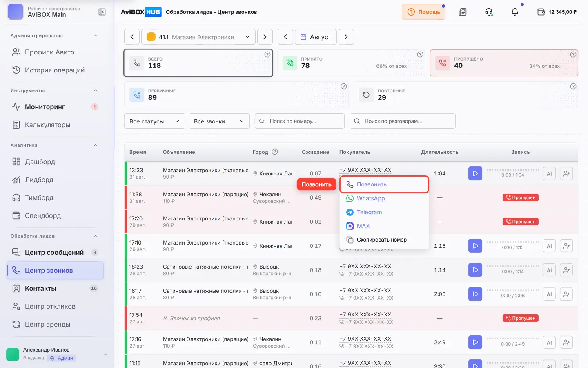Add contact from the 18:23 call
This screenshot has width=588, height=368.
click(566, 270)
